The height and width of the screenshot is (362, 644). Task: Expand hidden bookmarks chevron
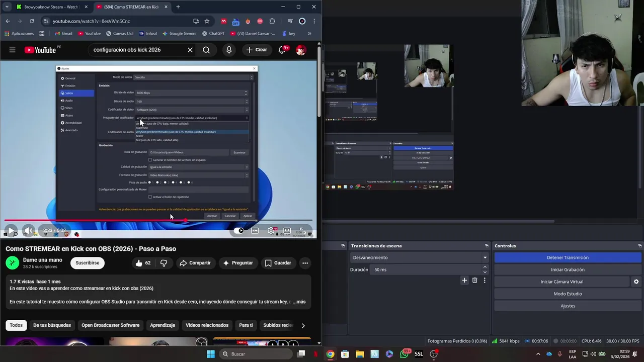(309, 34)
